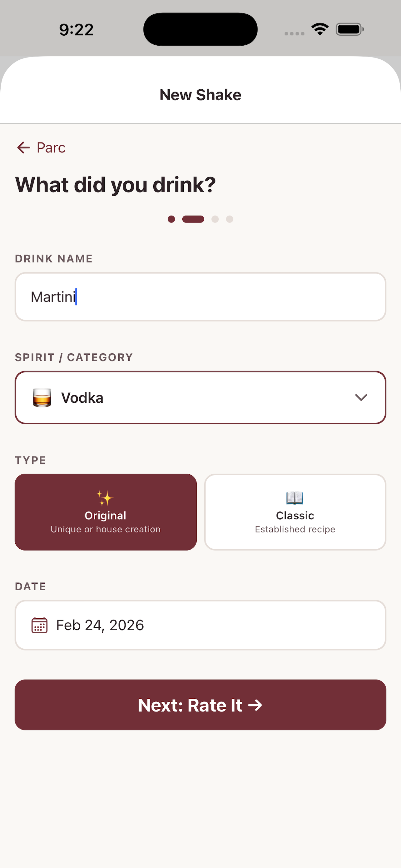Go to first step progress dot

click(171, 219)
